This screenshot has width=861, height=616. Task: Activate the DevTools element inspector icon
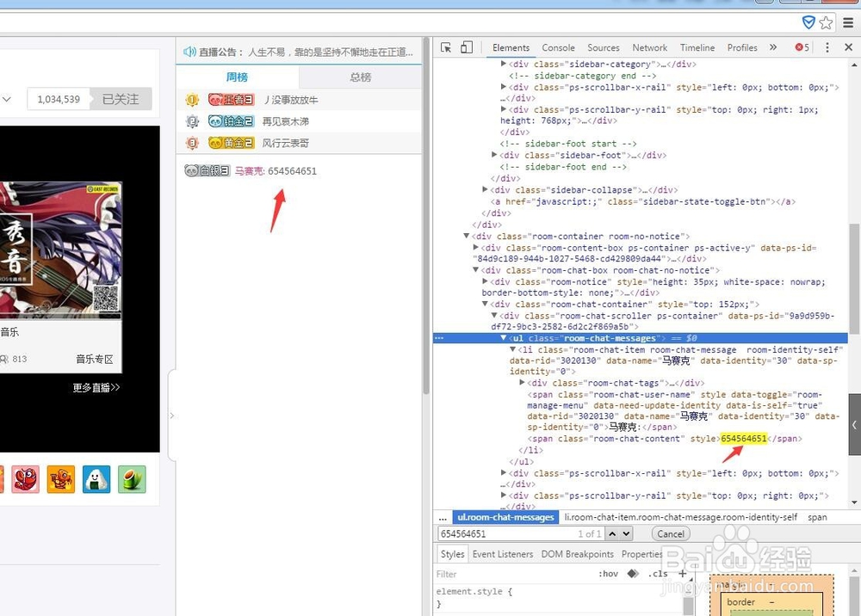(x=446, y=47)
